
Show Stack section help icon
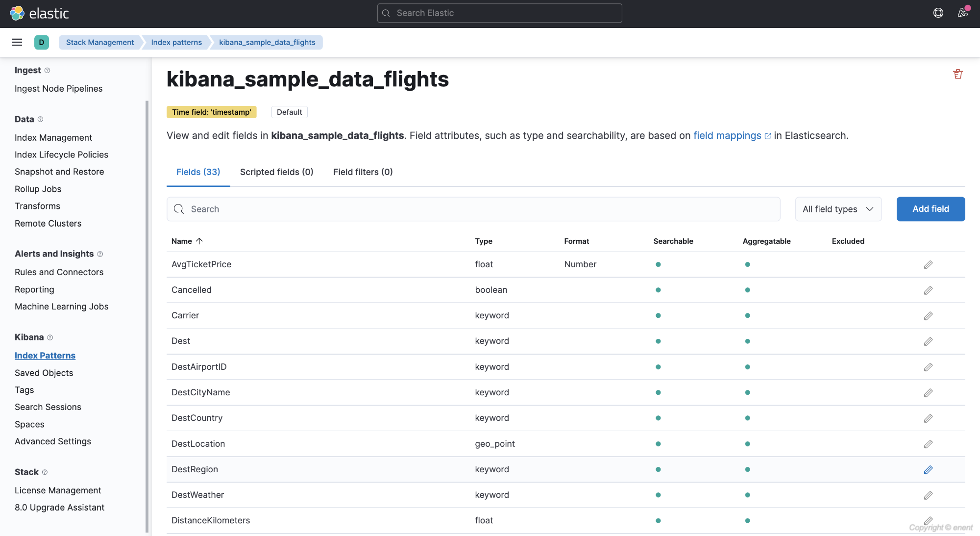tap(45, 472)
